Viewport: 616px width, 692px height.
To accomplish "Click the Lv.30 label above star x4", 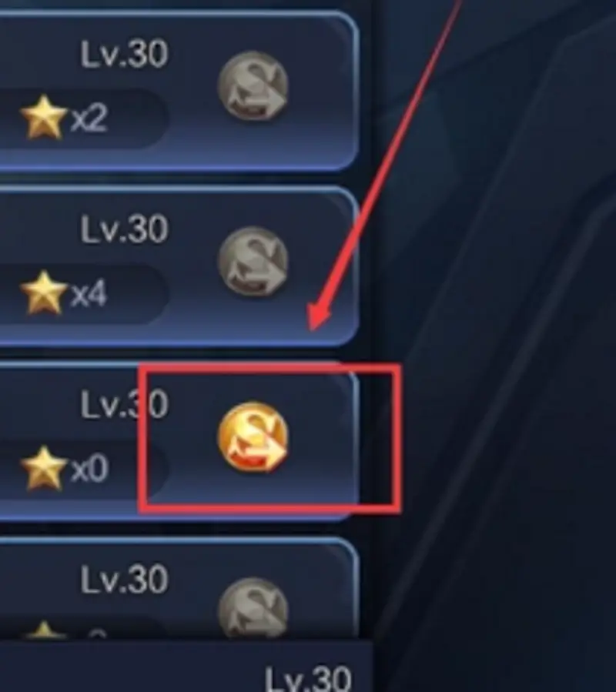I will click(124, 229).
